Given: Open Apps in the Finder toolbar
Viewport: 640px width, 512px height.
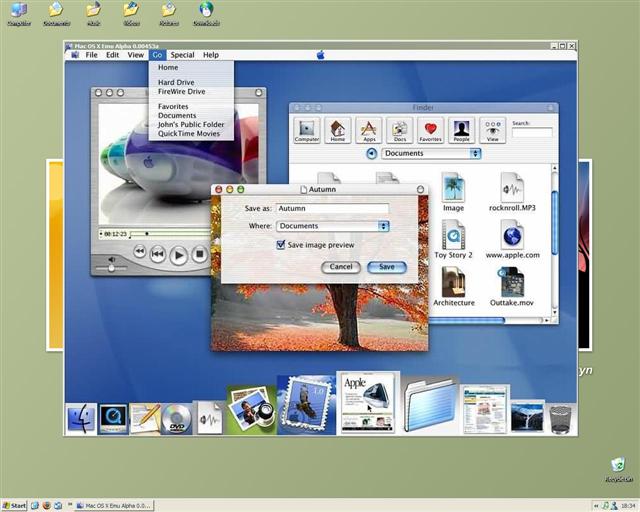Looking at the screenshot, I should pyautogui.click(x=369, y=130).
